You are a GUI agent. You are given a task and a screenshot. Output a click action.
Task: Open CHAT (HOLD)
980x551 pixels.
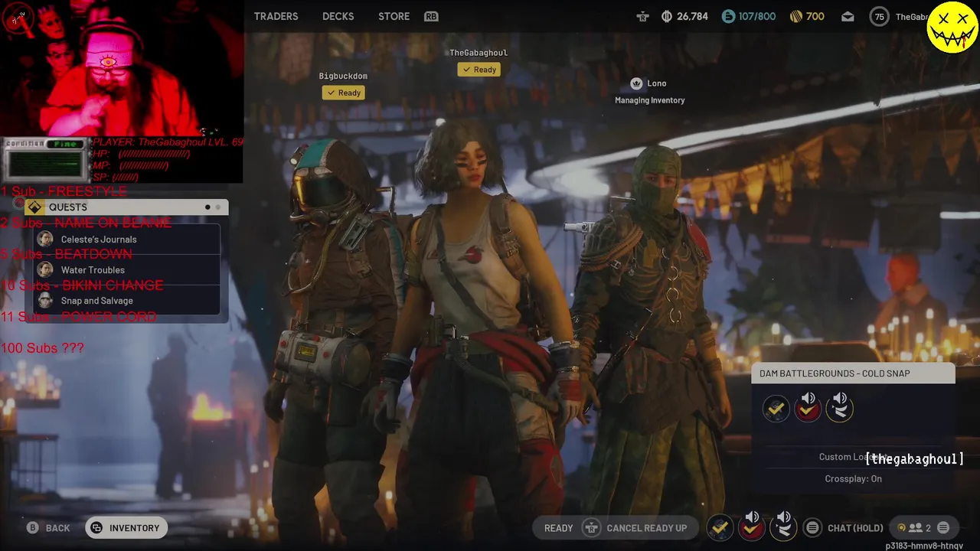click(855, 528)
